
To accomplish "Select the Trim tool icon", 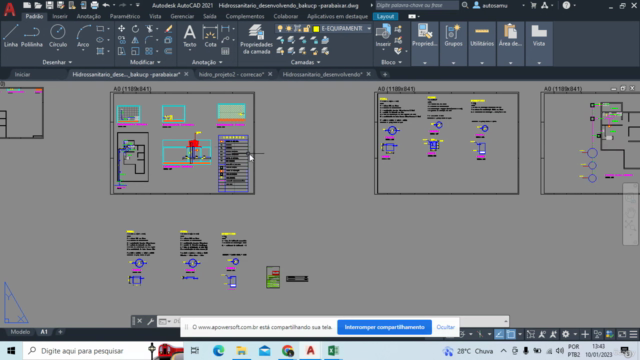I will coord(149,29).
